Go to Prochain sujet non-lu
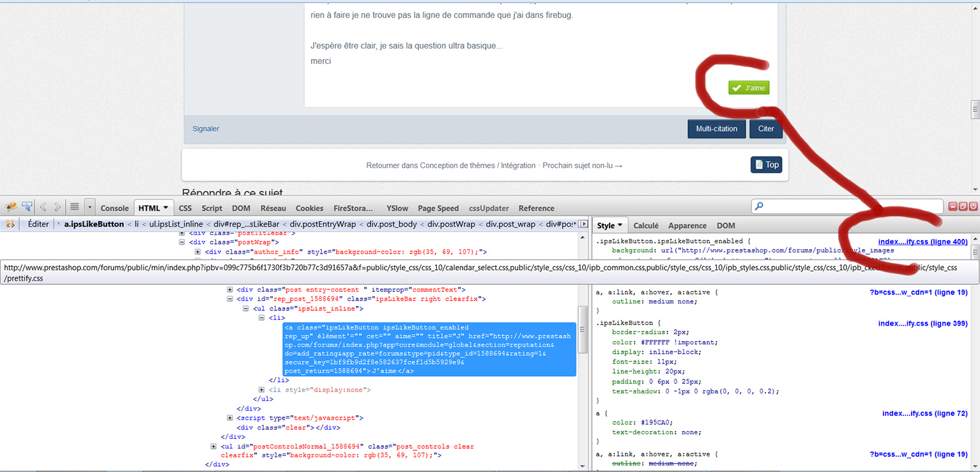This screenshot has width=980, height=472. point(583,165)
